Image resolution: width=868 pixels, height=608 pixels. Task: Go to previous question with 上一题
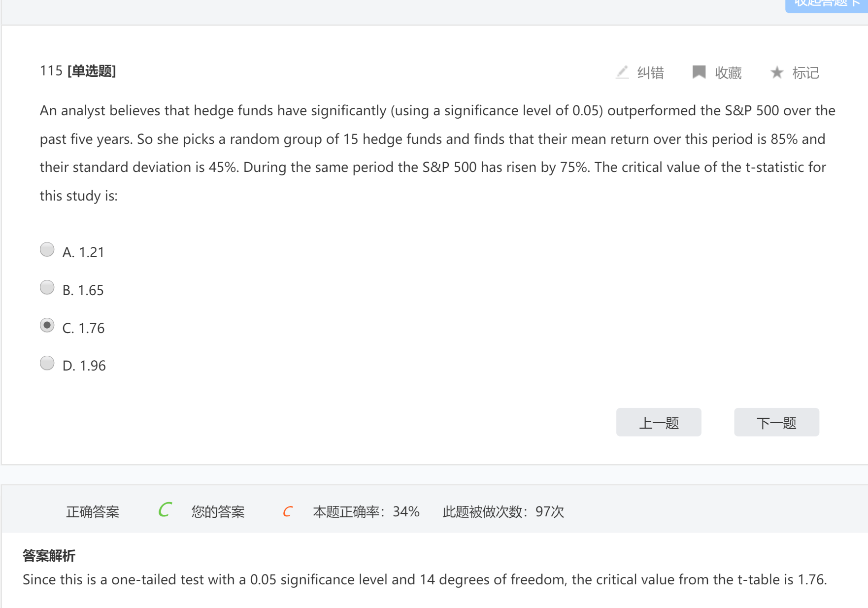point(659,422)
